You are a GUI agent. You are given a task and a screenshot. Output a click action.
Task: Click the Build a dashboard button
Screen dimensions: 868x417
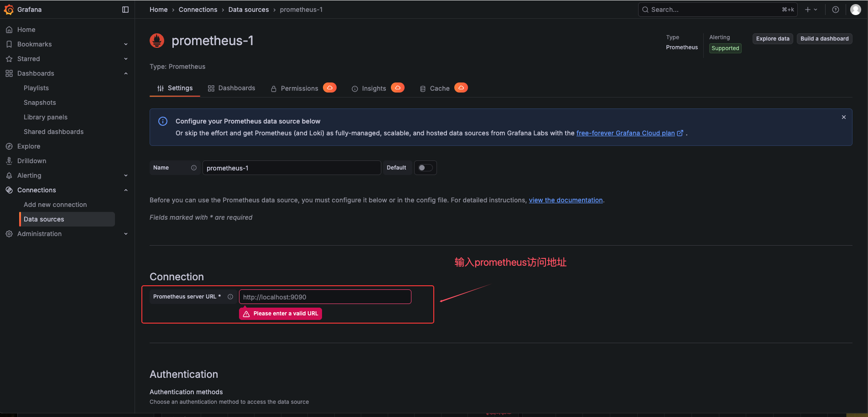pos(825,39)
